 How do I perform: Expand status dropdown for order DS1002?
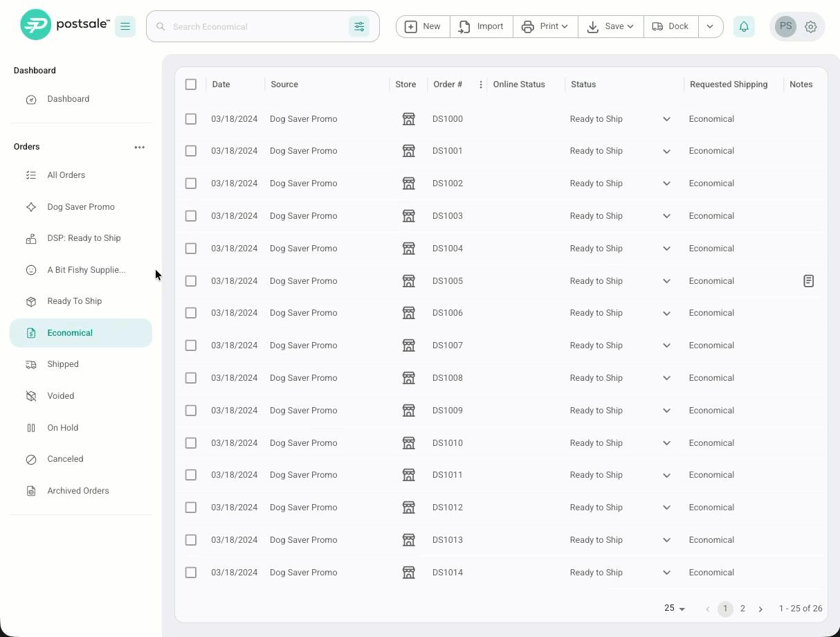click(666, 183)
